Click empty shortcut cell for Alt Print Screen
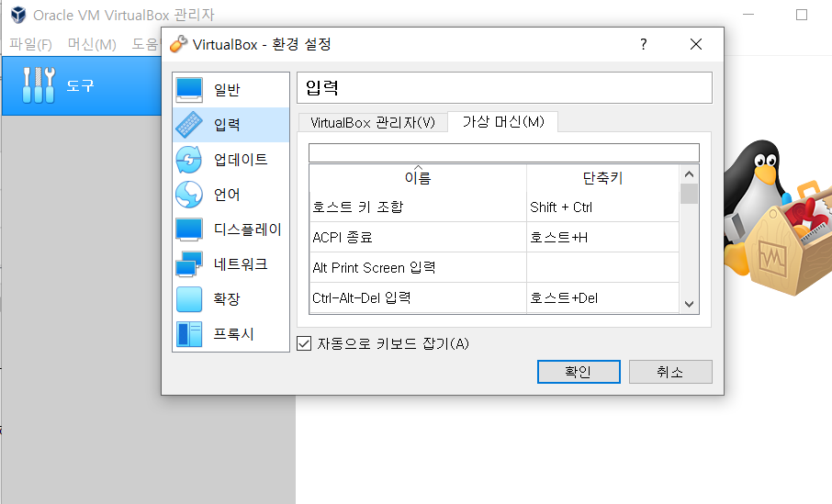 click(x=602, y=267)
